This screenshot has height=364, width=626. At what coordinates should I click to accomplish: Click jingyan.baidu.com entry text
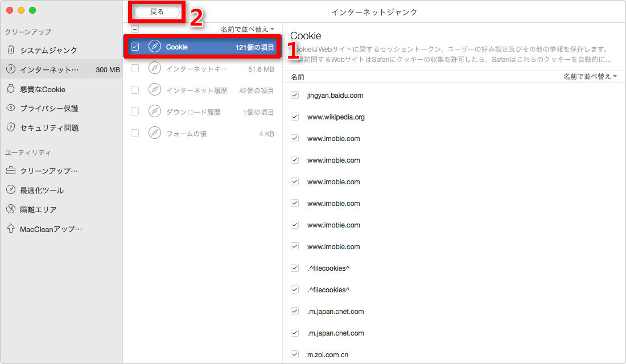click(x=335, y=96)
